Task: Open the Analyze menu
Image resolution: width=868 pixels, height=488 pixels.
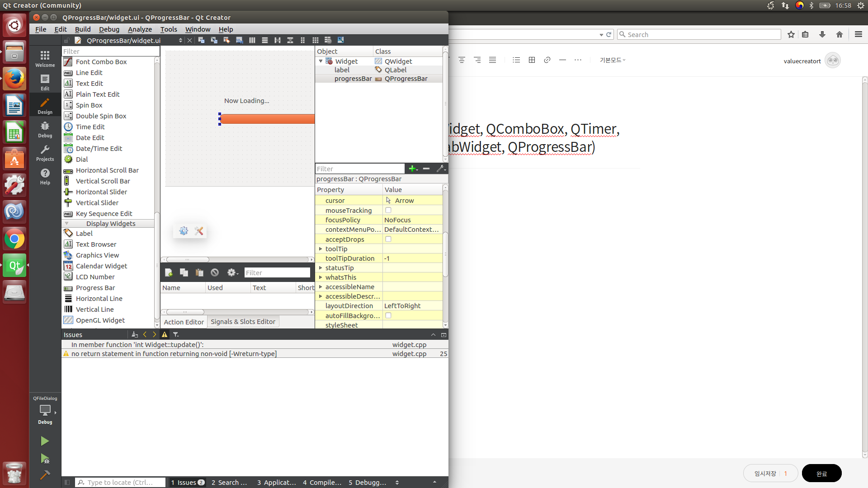Action: pyautogui.click(x=140, y=29)
